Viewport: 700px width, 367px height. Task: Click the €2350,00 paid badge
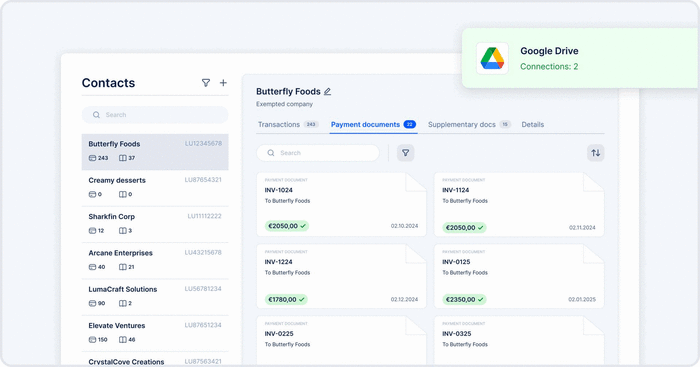[464, 300]
